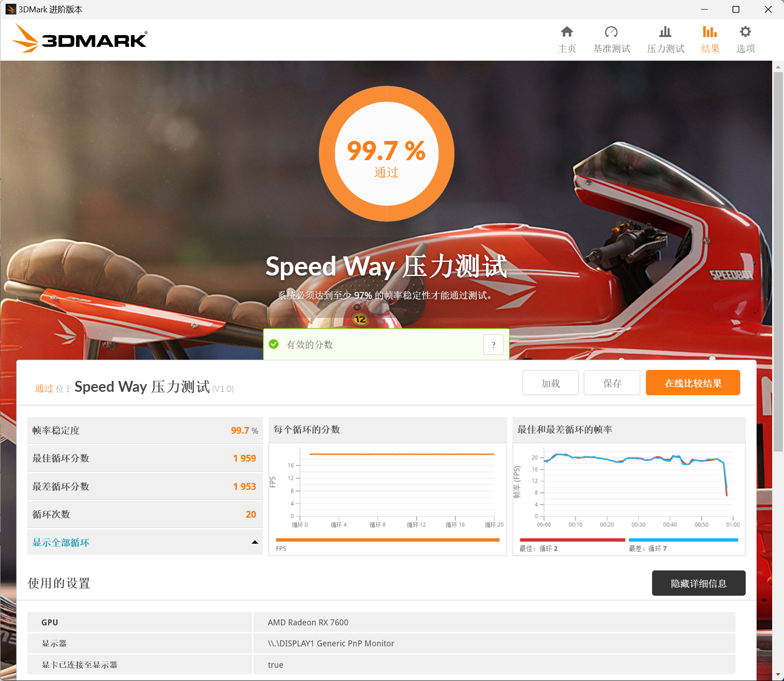Click 在线比较结果 compare online button
The image size is (784, 681).
[693, 383]
